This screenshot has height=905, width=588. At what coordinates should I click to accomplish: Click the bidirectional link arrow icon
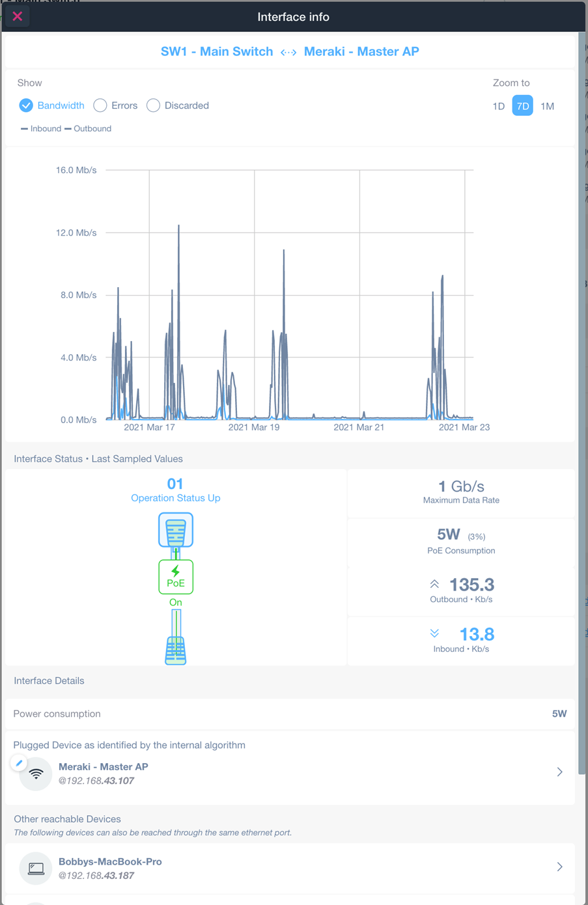(288, 52)
